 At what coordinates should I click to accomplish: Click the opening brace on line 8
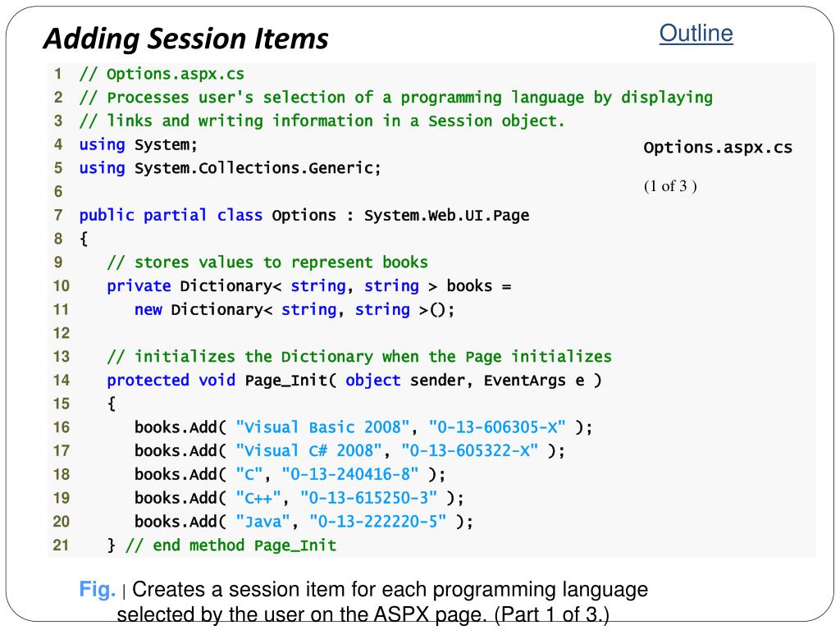coord(84,239)
